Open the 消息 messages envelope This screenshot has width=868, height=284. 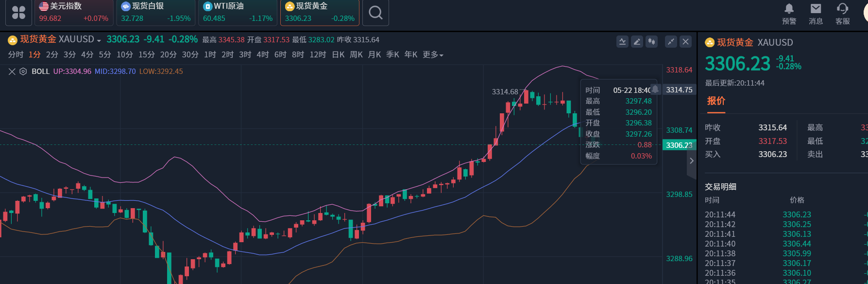(x=816, y=13)
